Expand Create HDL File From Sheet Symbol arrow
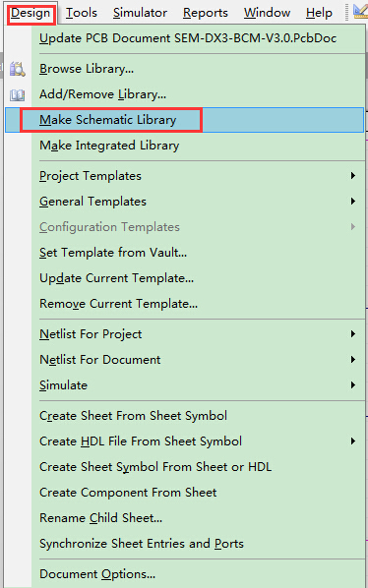 (x=353, y=441)
